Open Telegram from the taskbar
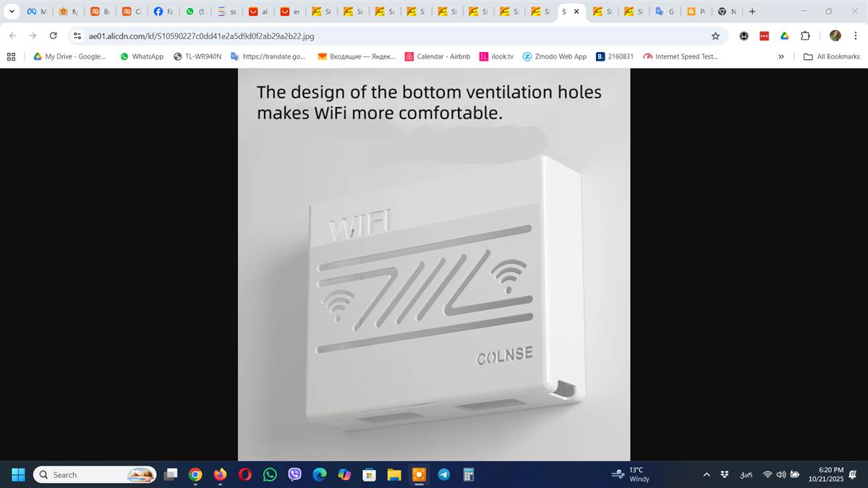The image size is (868, 488). [444, 475]
